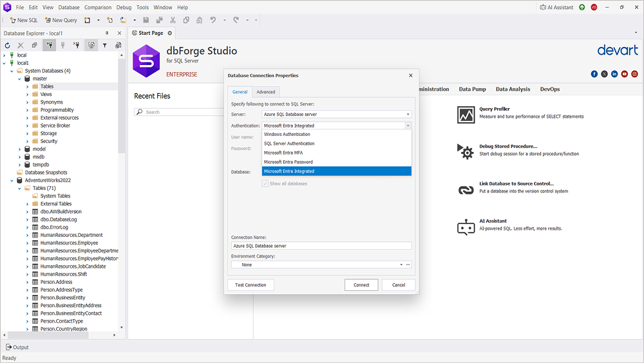Select Windows Authentication option

[336, 135]
